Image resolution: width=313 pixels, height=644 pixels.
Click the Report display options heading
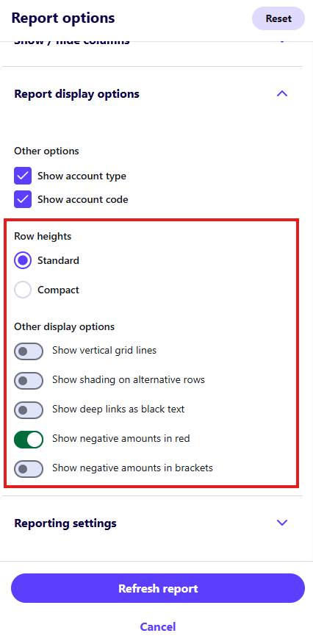76,93
